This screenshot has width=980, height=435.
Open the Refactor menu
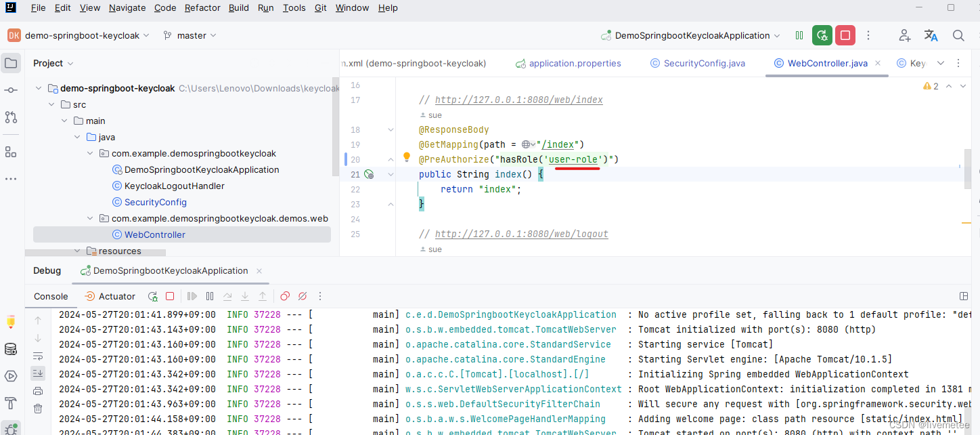point(202,7)
